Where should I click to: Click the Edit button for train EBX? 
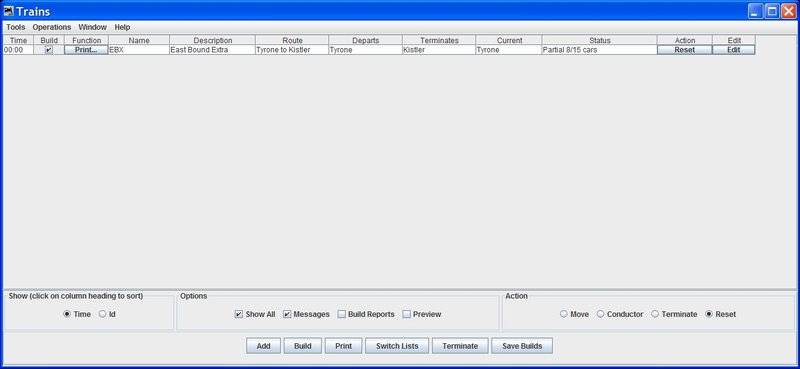point(734,50)
